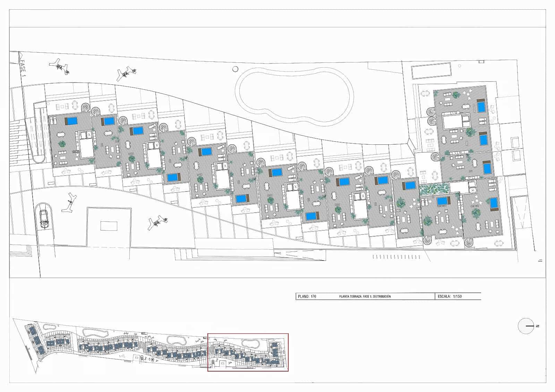555x392 pixels.
Task: Click the car in the lower-left turnaround
Action: (x=44, y=218)
